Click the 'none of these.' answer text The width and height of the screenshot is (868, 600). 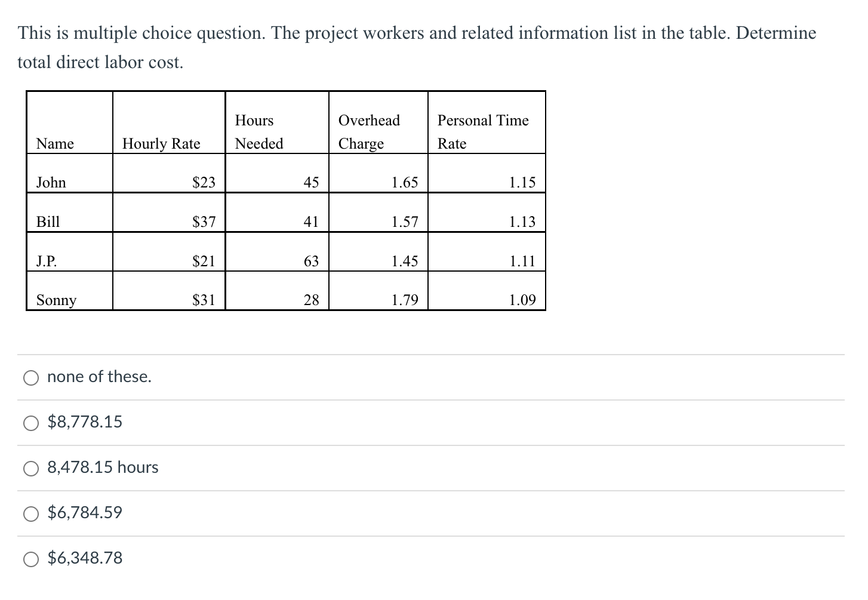coord(99,377)
